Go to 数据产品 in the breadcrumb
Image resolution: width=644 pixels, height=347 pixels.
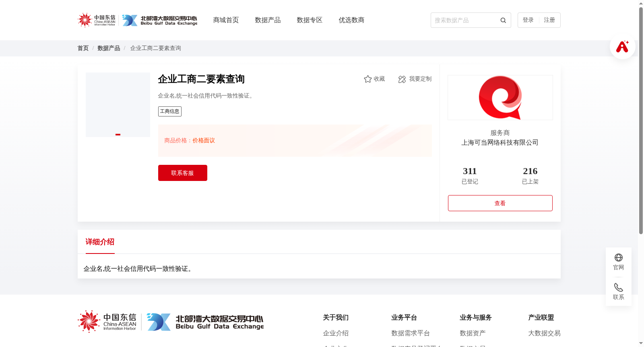pyautogui.click(x=109, y=48)
